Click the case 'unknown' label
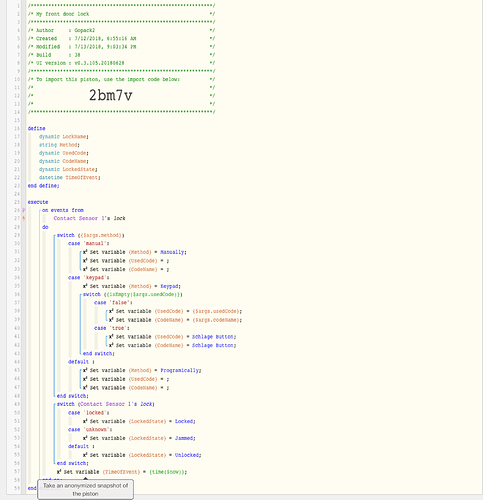The image size is (483, 500). click(x=90, y=429)
